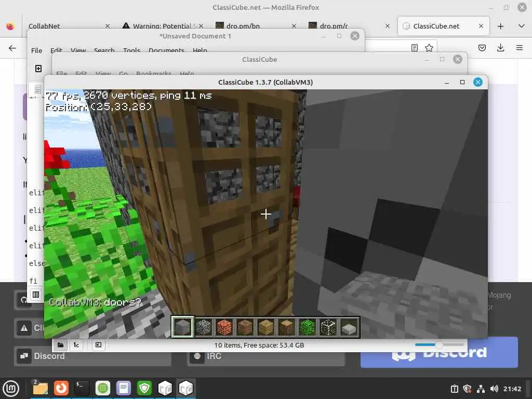Open the Linux Mint start menu
532x399 pixels.
click(11, 388)
